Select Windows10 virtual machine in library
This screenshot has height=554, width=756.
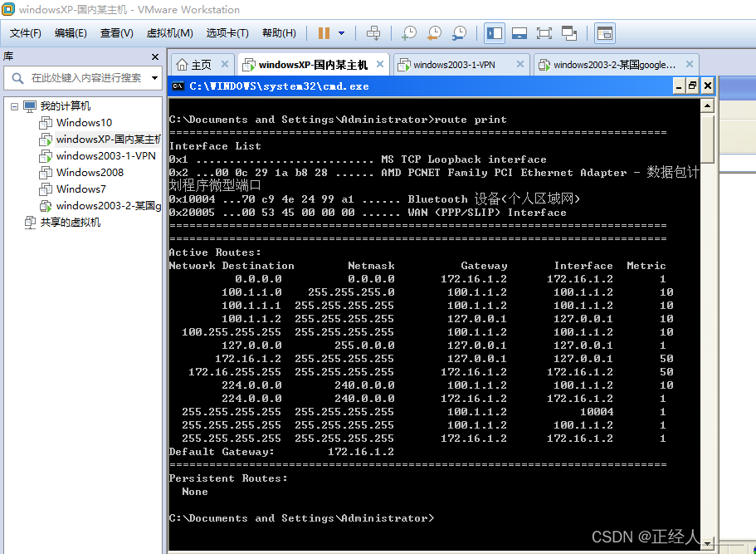(84, 123)
